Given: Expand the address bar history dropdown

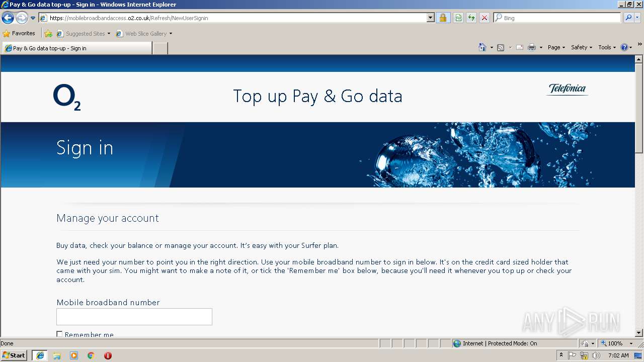Looking at the screenshot, I should [430, 18].
